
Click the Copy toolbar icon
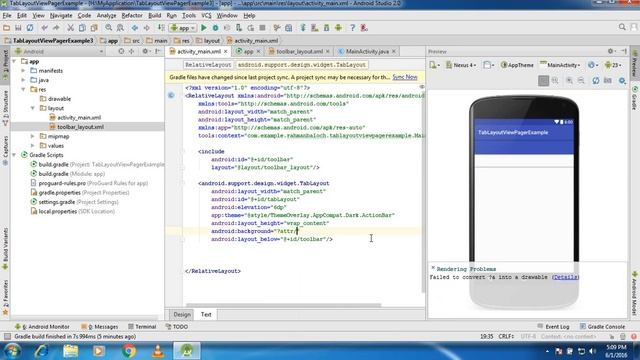pyautogui.click(x=82, y=28)
